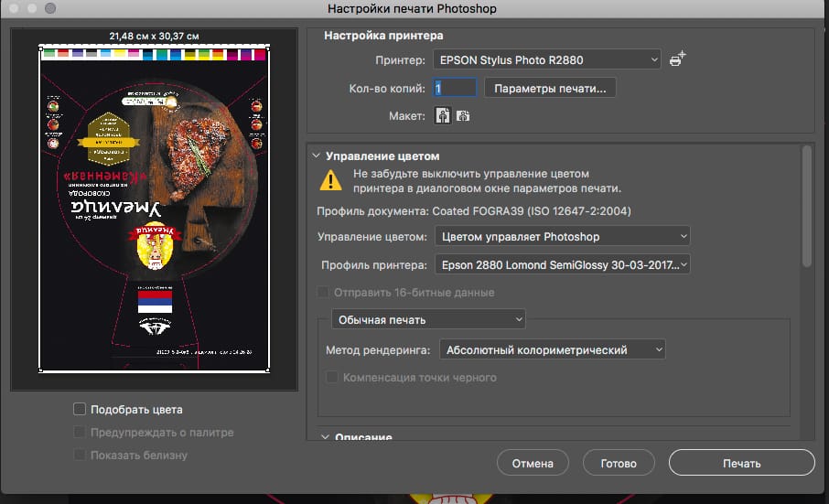Select portrait orientation layout icon
This screenshot has width=829, height=504.
click(443, 116)
